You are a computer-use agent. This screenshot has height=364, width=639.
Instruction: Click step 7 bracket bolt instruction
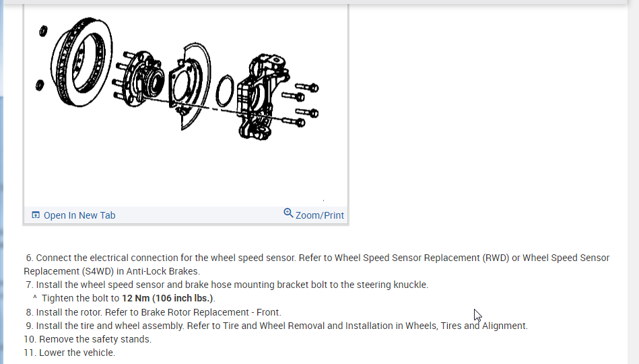click(227, 285)
